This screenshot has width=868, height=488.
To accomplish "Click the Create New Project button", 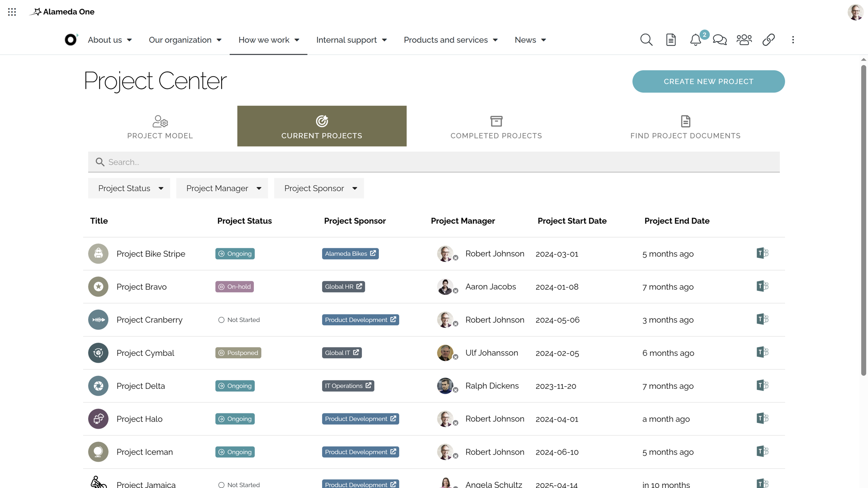I will tap(709, 81).
